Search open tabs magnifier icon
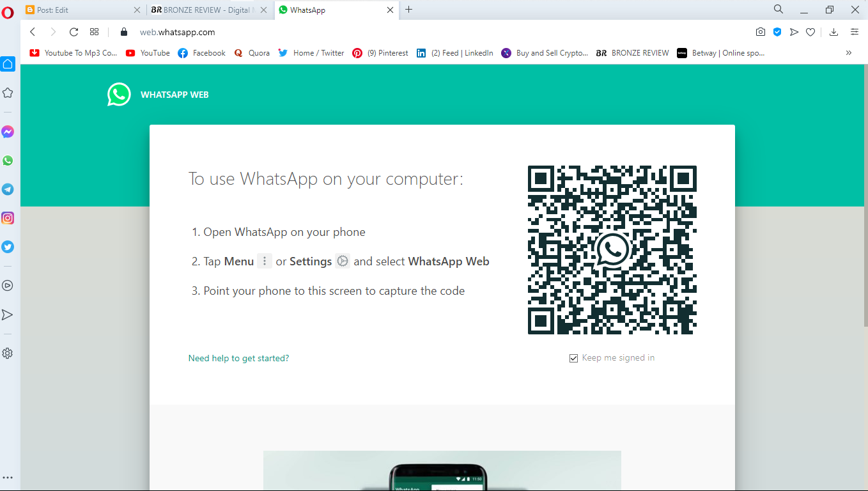The image size is (868, 491). pos(778,9)
